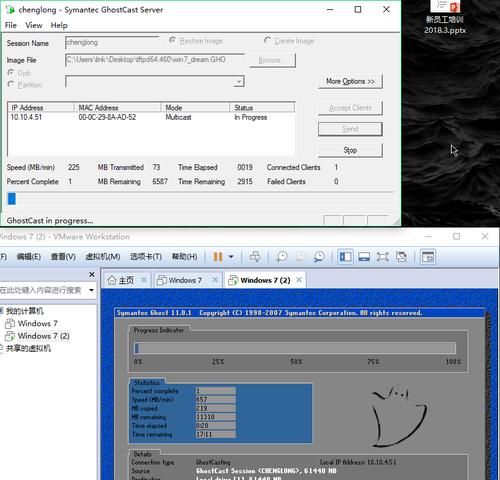
Task: Click MAC address 00-0C-29-8A-AD-52 cell
Action: point(107,117)
